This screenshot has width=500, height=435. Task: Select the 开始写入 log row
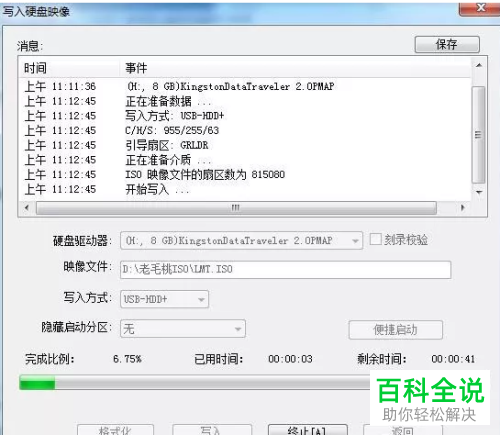click(245, 189)
